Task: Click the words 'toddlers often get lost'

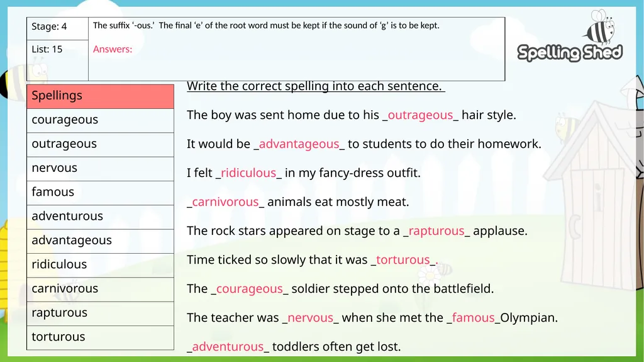Action: coord(336,346)
